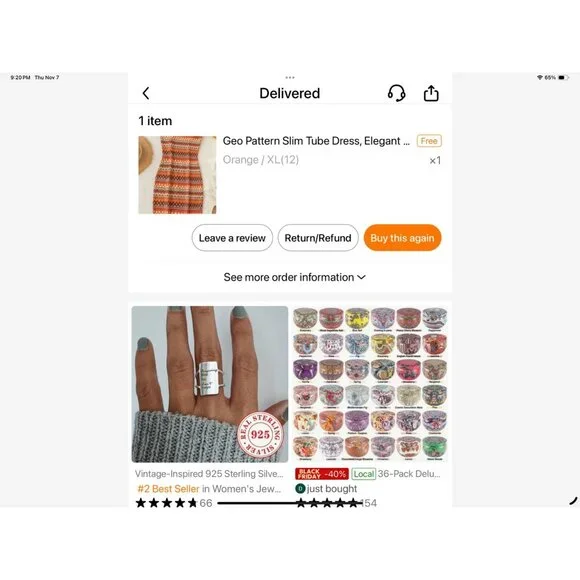Tap the Black Friday -40% tag

pyautogui.click(x=322, y=474)
